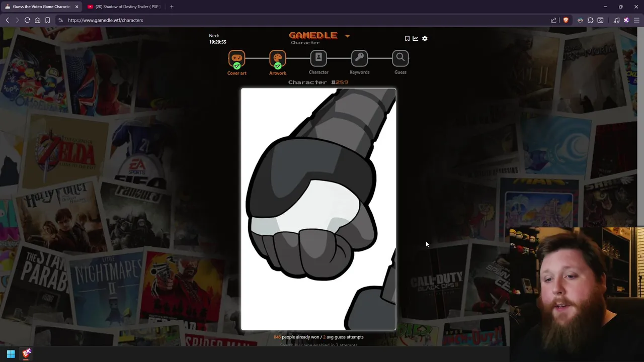Click the Brave taskbar app icon
644x362 pixels.
point(27,353)
